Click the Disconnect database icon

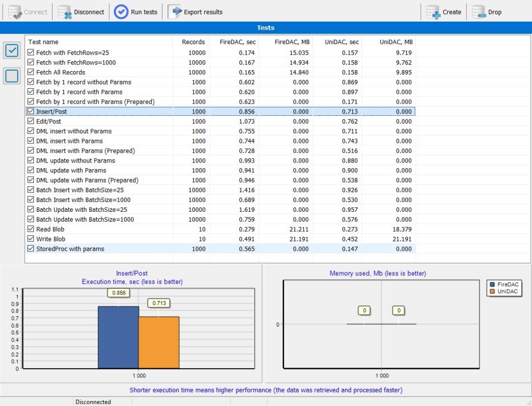[x=65, y=12]
